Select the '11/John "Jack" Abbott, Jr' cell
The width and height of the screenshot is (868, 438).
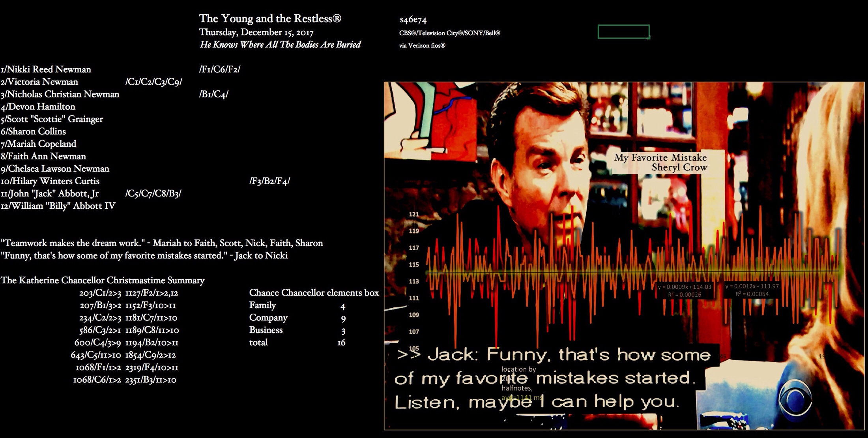tap(50, 193)
